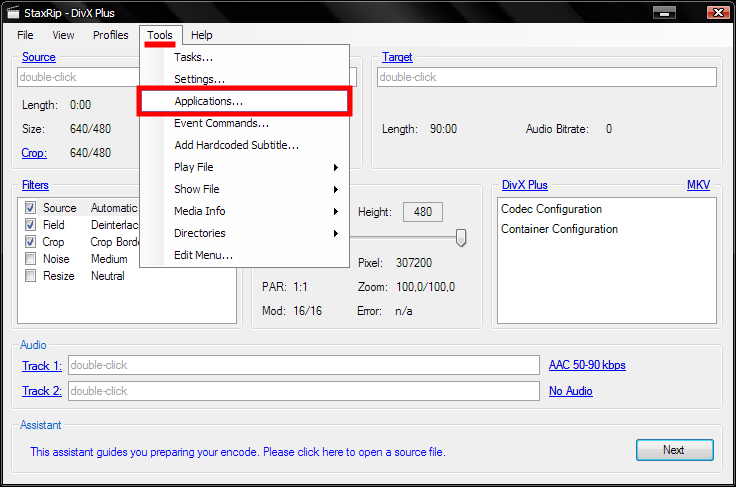Viewport: 736px width, 487px height.
Task: Click the Target Length value 90:00
Action: coord(443,129)
